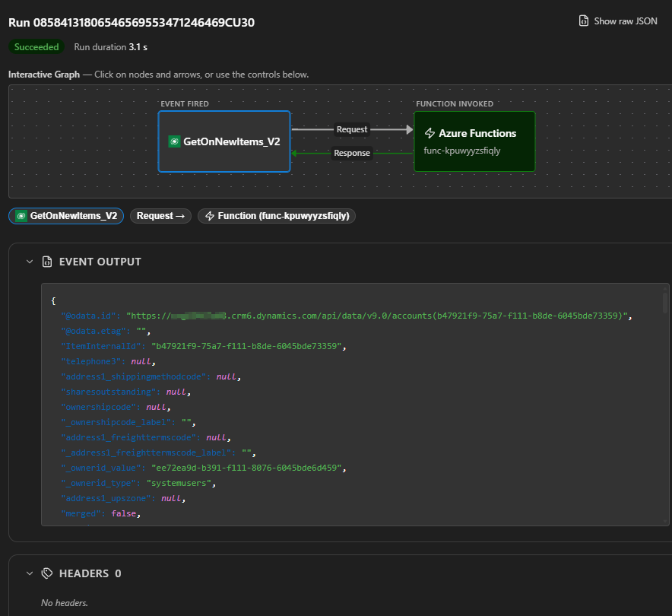
Task: Click the Show raw JSON document icon
Action: click(583, 21)
